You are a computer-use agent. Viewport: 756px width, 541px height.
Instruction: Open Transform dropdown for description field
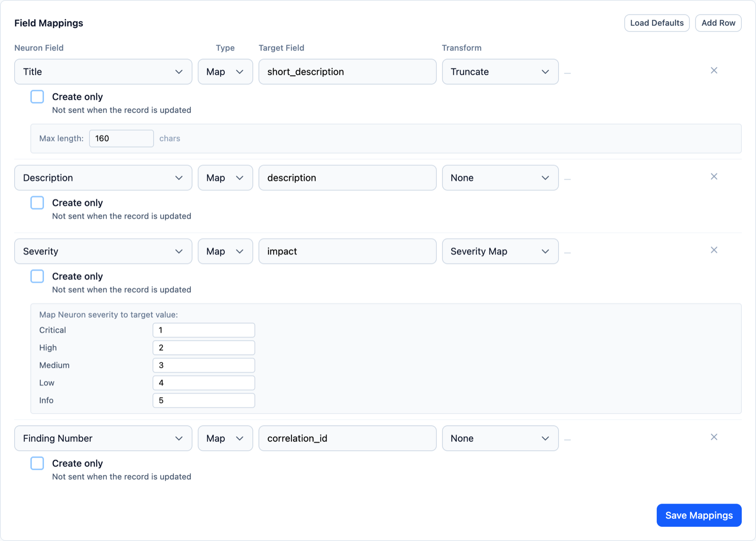[500, 178]
